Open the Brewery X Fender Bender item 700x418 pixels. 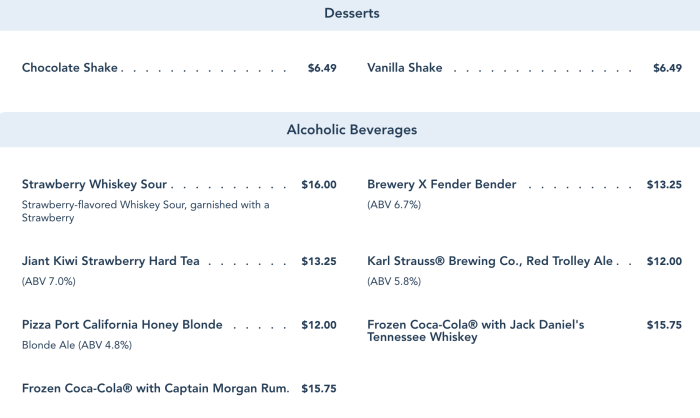point(441,184)
